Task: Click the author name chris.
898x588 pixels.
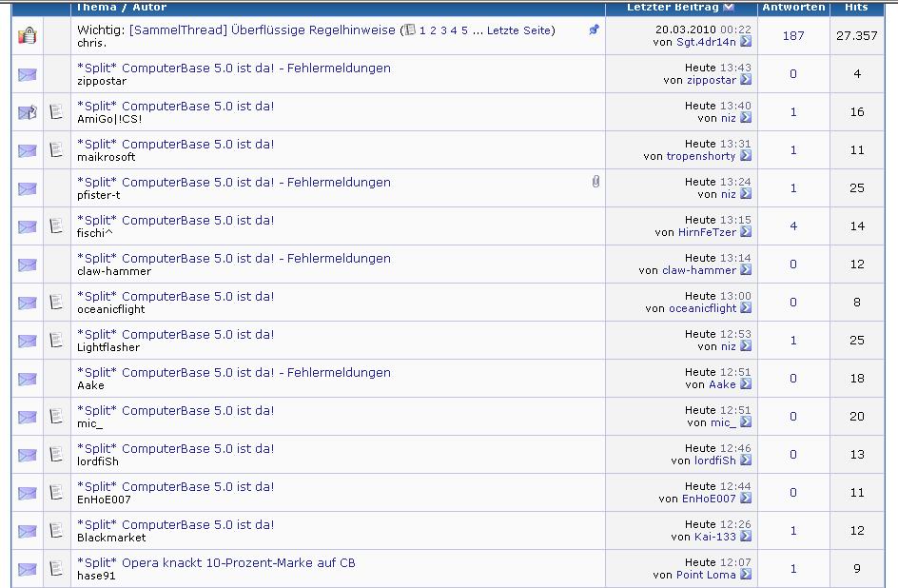Action: click(91, 43)
